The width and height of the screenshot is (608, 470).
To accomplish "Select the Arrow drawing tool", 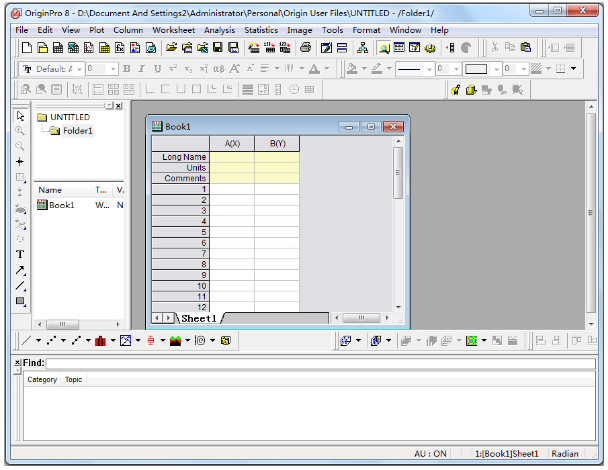I will pos(20,270).
